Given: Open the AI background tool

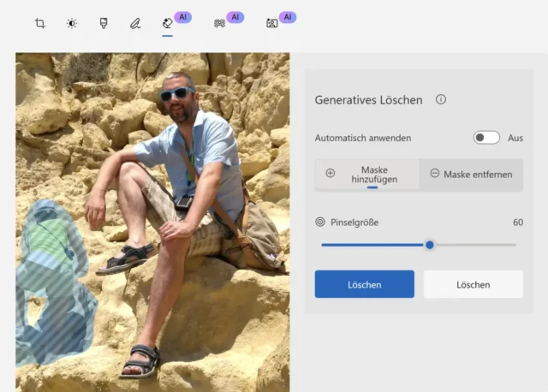Looking at the screenshot, I should coord(218,23).
